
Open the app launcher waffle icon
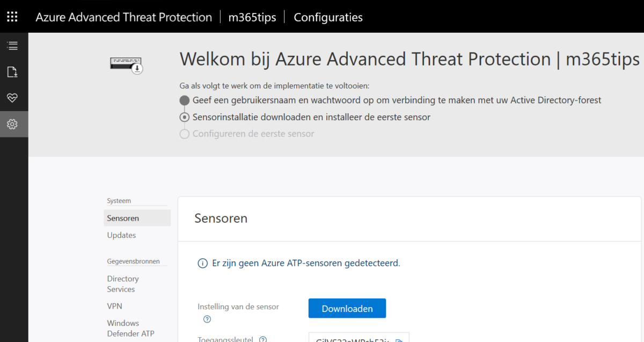(12, 16)
